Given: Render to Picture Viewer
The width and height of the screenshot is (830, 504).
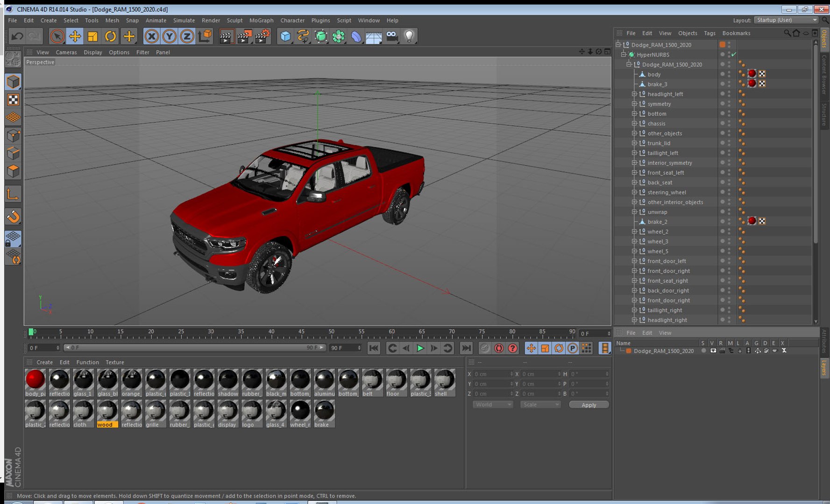Looking at the screenshot, I should click(x=244, y=36).
